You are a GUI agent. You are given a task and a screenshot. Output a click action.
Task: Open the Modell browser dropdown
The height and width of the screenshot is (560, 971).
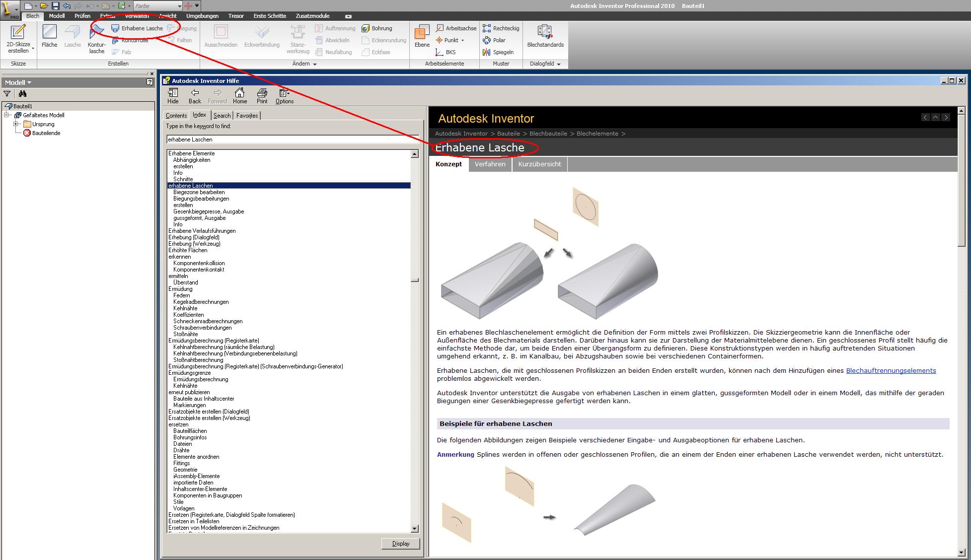[x=29, y=82]
